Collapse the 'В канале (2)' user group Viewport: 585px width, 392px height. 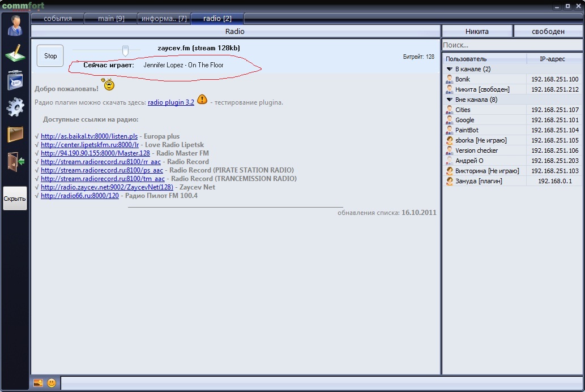click(449, 69)
